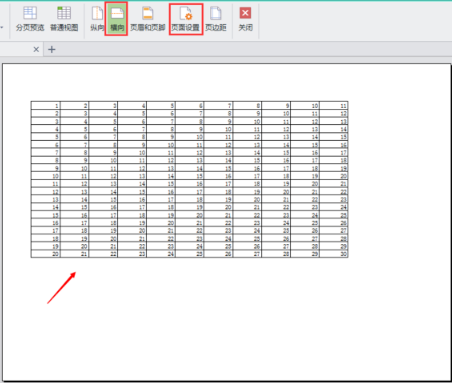Screen dimensions: 452x383
Task: Select the top-left table cell containing 1
Action: 46,106
